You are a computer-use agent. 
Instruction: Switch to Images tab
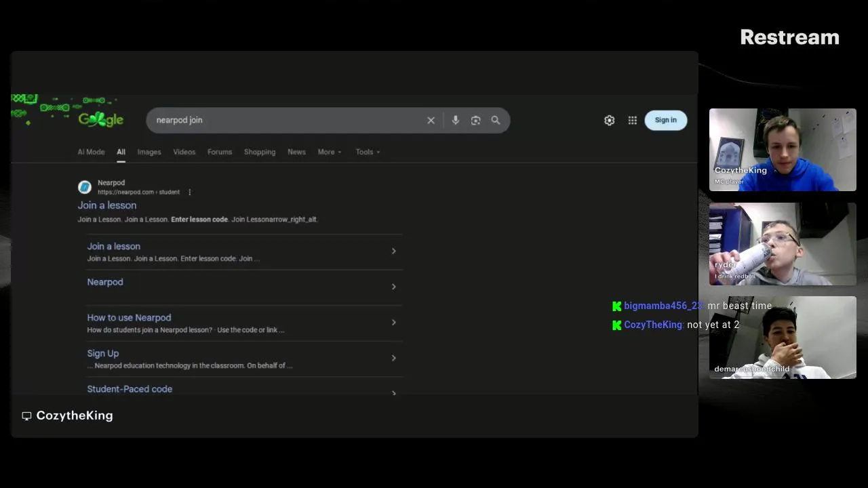pyautogui.click(x=149, y=152)
